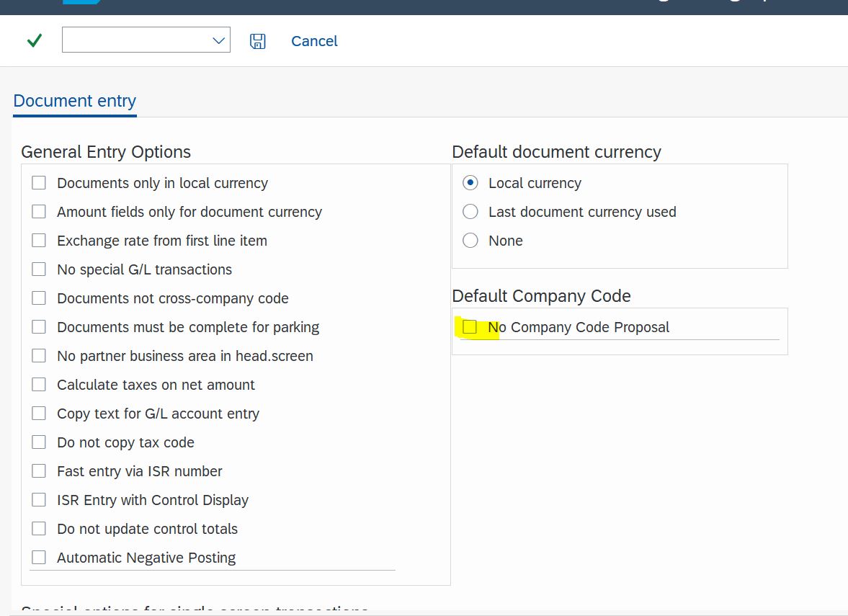Image resolution: width=848 pixels, height=616 pixels.
Task: Toggle Automatic Negative Posting
Action: 39,557
